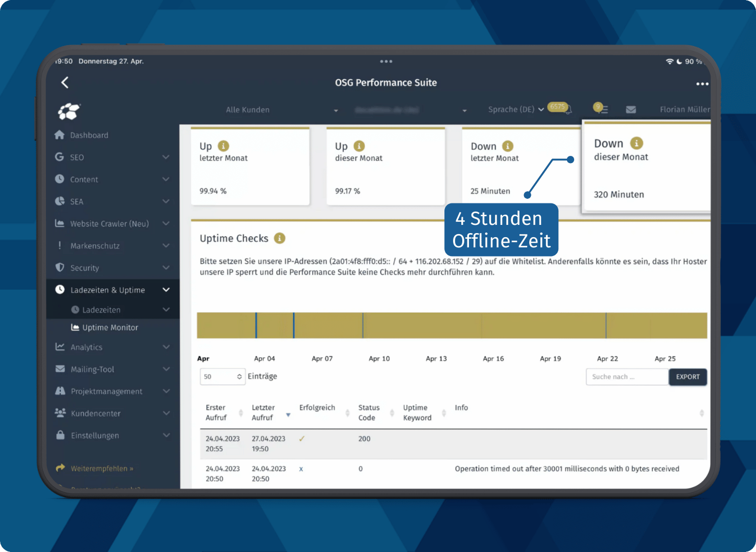Viewport: 756px width, 552px height.
Task: Click info icon next to Down letzter Monat
Action: tap(507, 146)
